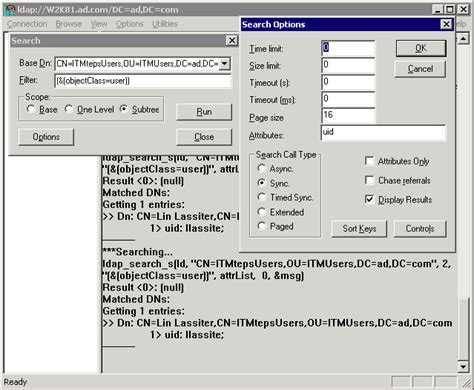Click the full 'Dn: CN=Lin Lassiter' result line
This screenshot has width=474, height=390.
tap(277, 323)
